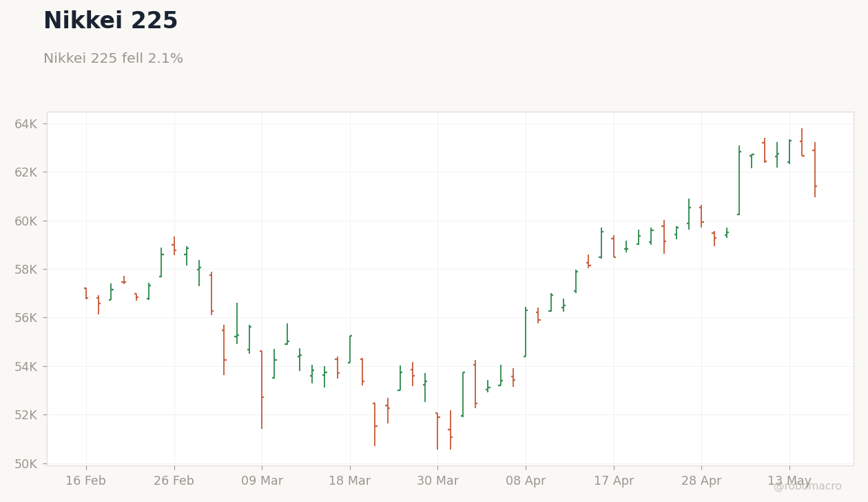Click the 09 Mar x-axis label

pyautogui.click(x=262, y=481)
